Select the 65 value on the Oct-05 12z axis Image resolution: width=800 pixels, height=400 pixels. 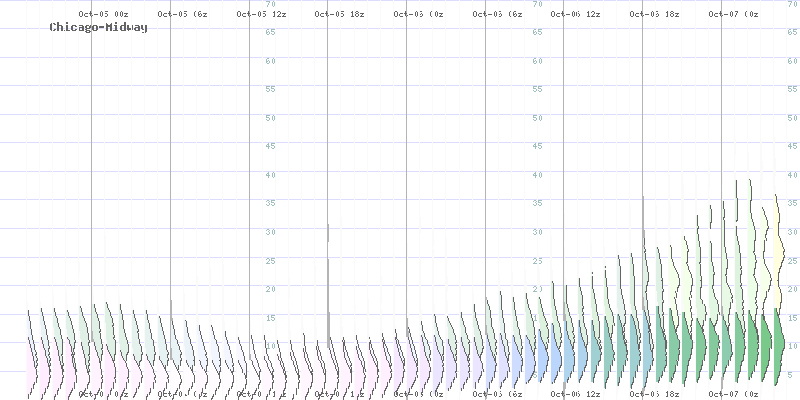pos(270,33)
